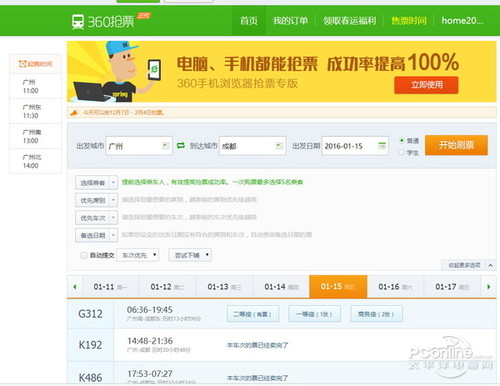Open calendar icon in departure date field
This screenshot has width=500, height=386.
(x=382, y=146)
